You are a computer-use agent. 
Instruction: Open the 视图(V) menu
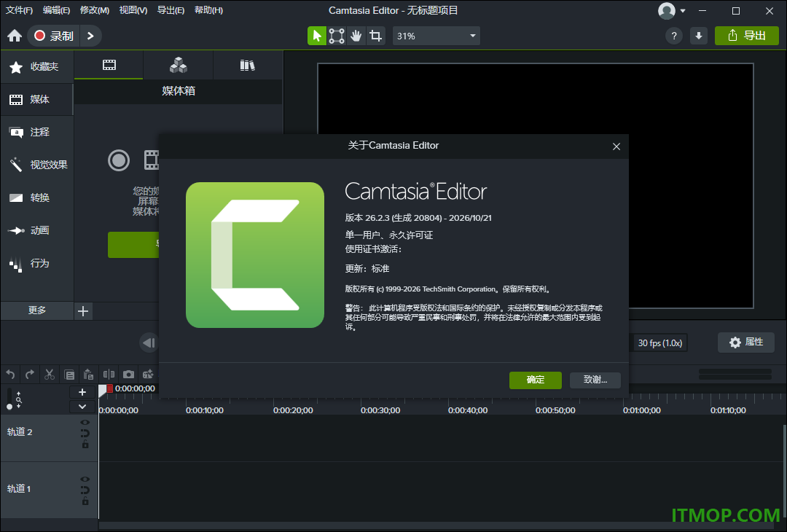point(133,10)
